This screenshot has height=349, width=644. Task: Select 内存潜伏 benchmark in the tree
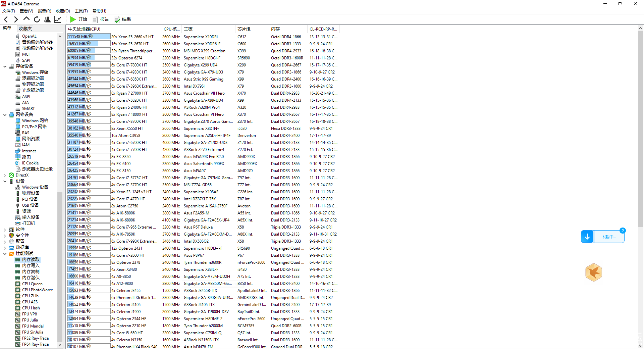pyautogui.click(x=31, y=278)
